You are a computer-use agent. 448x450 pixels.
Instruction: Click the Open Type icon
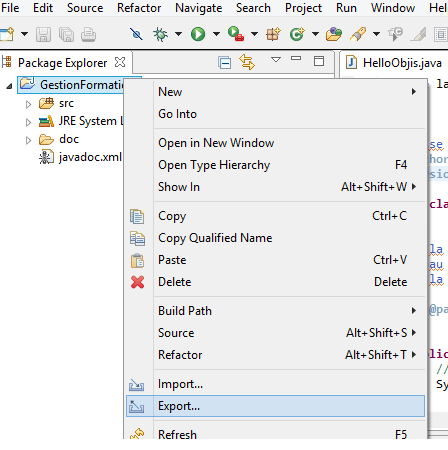click(334, 34)
